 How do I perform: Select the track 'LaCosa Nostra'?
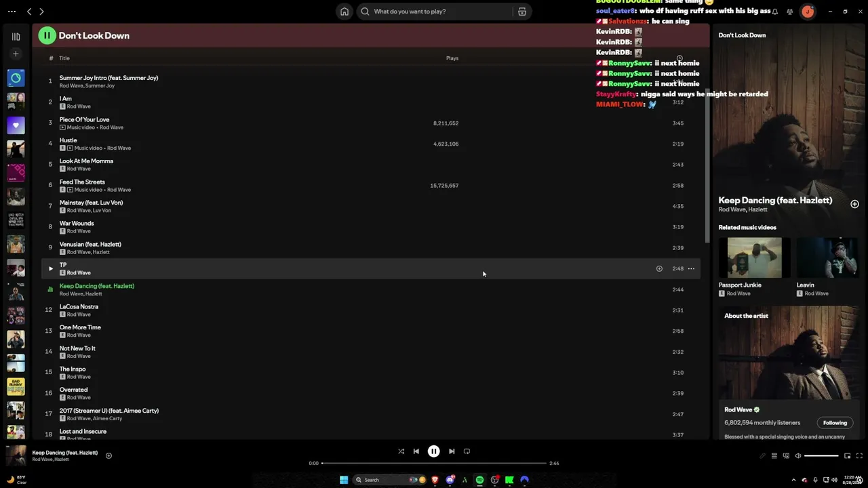79,307
